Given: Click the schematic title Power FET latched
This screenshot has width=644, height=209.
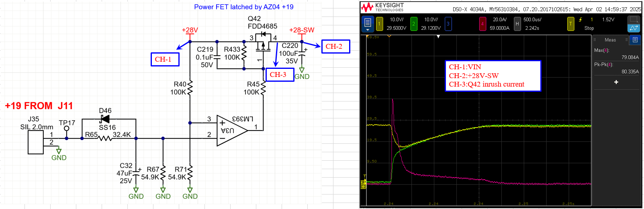Looking at the screenshot, I should point(244,7).
